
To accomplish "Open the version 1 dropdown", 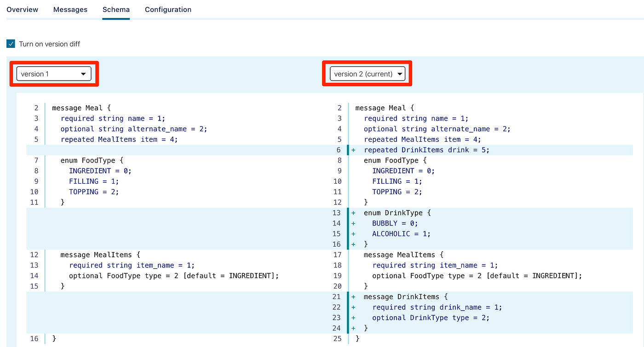I will (53, 73).
